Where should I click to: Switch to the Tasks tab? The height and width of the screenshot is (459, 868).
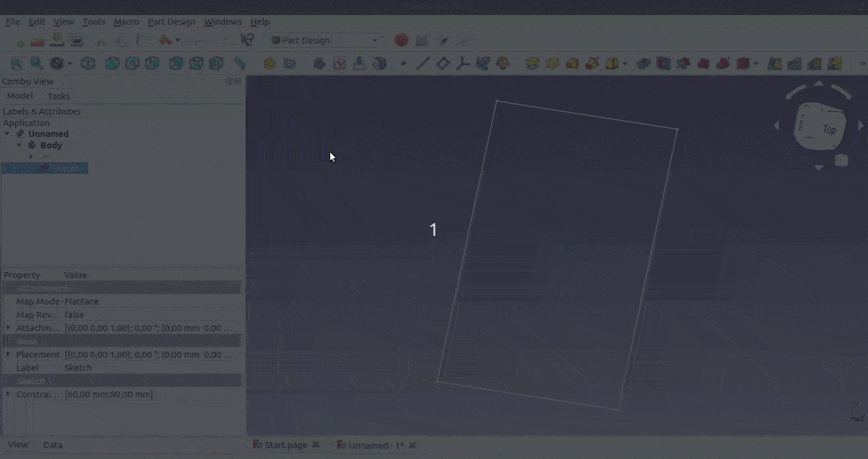coord(59,97)
